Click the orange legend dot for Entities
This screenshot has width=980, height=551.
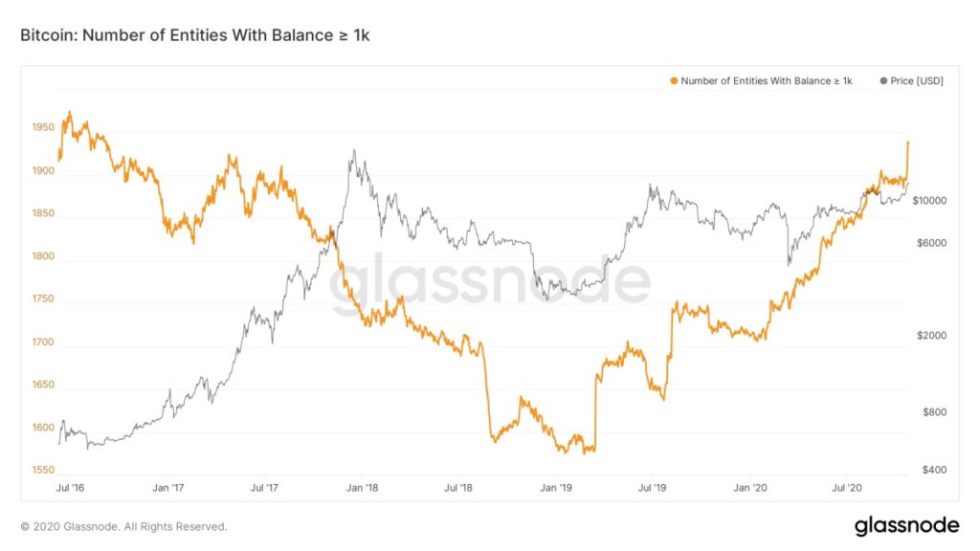coord(674,81)
